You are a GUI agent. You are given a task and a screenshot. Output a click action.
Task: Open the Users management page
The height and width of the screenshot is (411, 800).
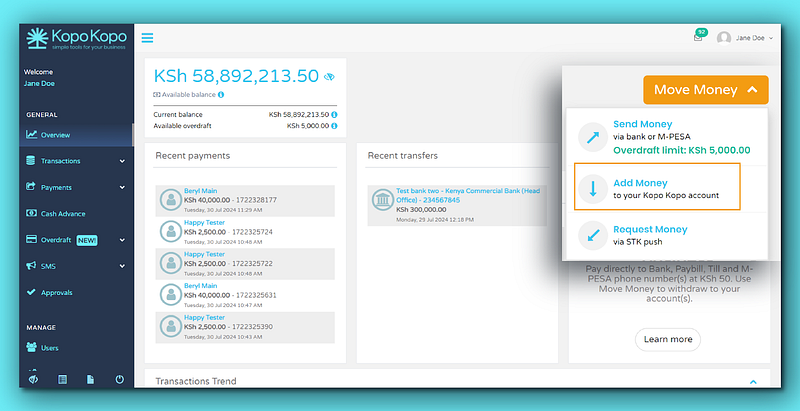[50, 348]
